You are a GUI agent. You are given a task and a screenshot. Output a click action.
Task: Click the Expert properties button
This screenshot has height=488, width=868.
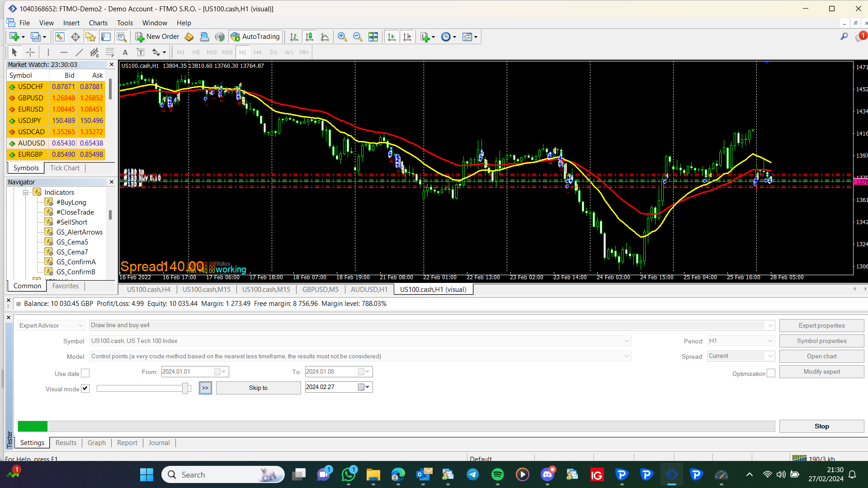[x=821, y=325]
